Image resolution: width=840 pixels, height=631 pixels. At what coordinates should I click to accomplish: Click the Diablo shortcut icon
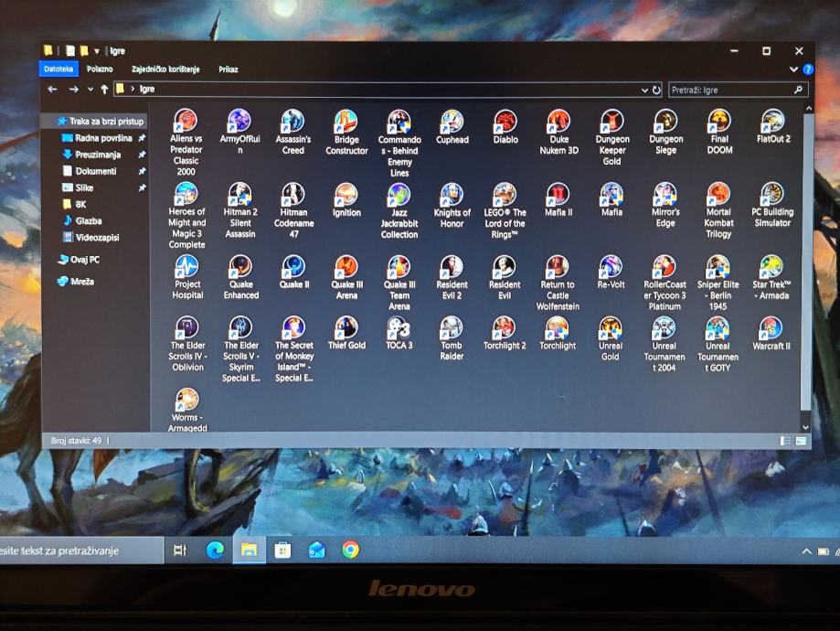(505, 127)
